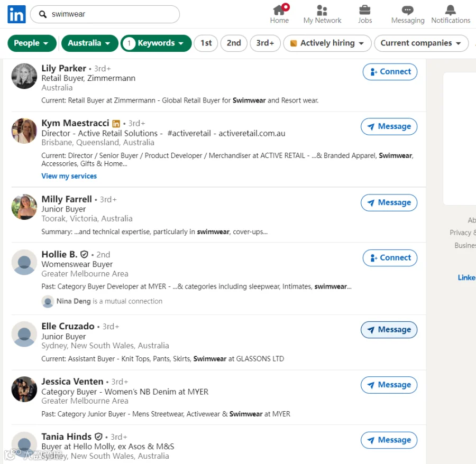
Task: Open Elle Cruzado's profile name link
Action: pyautogui.click(x=68, y=326)
